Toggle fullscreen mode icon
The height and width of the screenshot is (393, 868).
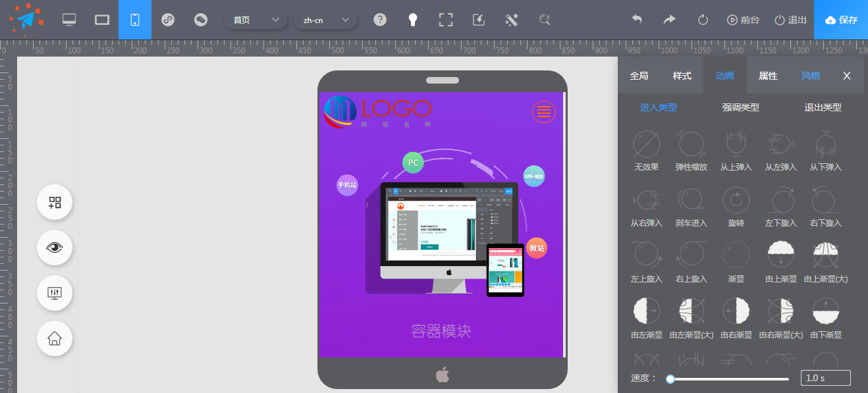(446, 20)
